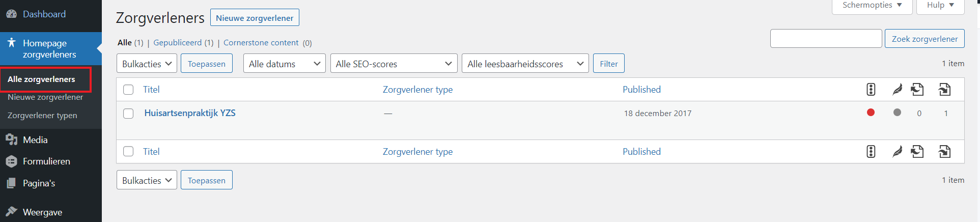This screenshot has width=980, height=222.
Task: Open Weergave paintbrush icon
Action: [11, 211]
